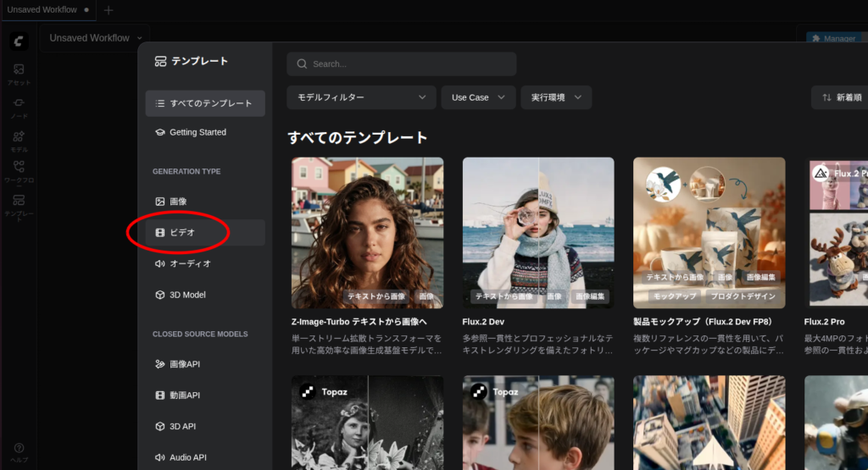868x470 pixels.
Task: Select the 画像 category in sidebar
Action: coord(205,202)
